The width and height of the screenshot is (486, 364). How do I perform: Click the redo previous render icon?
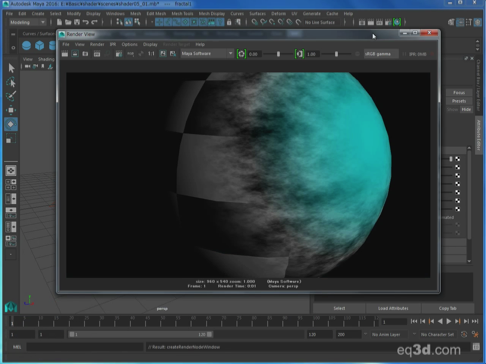click(x=65, y=54)
